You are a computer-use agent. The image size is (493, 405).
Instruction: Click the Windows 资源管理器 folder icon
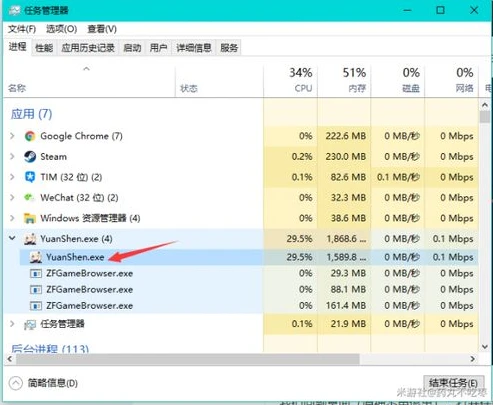point(30,218)
